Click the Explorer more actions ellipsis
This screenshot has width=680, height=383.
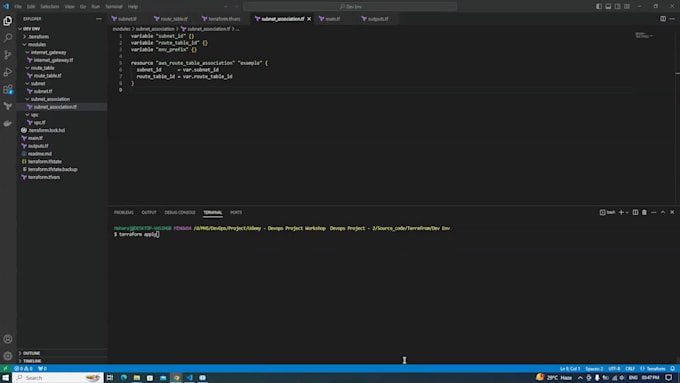tap(99, 19)
